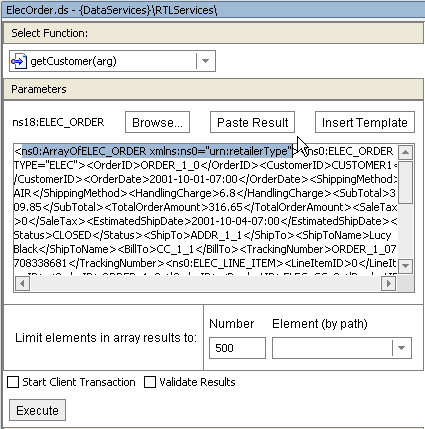Click the highlighted ns0:ArrayOfELEC_ORDER text
The height and width of the screenshot is (429, 425).
[x=157, y=151]
